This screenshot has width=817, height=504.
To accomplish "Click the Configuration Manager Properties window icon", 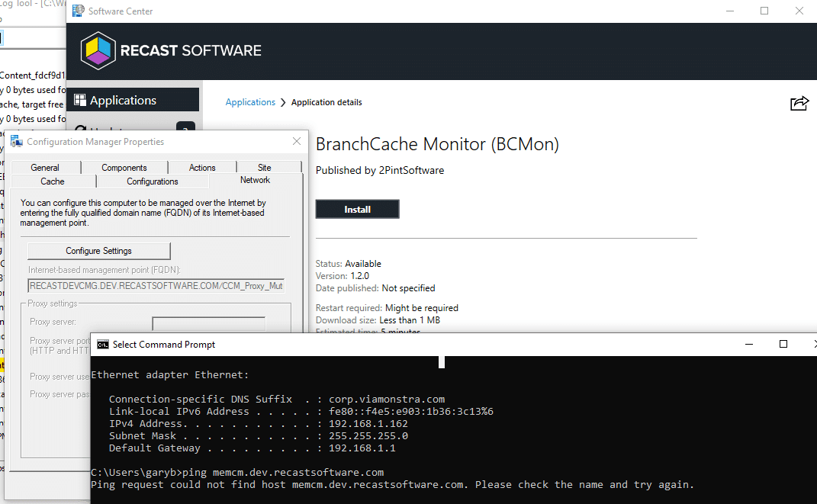I will (16, 141).
